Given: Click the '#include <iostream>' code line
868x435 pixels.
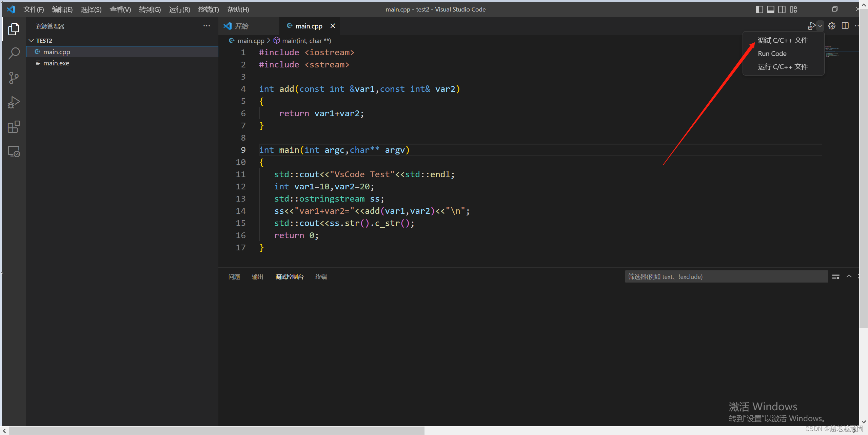Looking at the screenshot, I should pos(307,52).
